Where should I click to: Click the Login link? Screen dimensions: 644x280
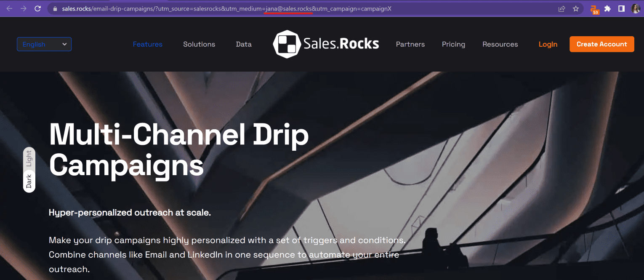coord(548,44)
